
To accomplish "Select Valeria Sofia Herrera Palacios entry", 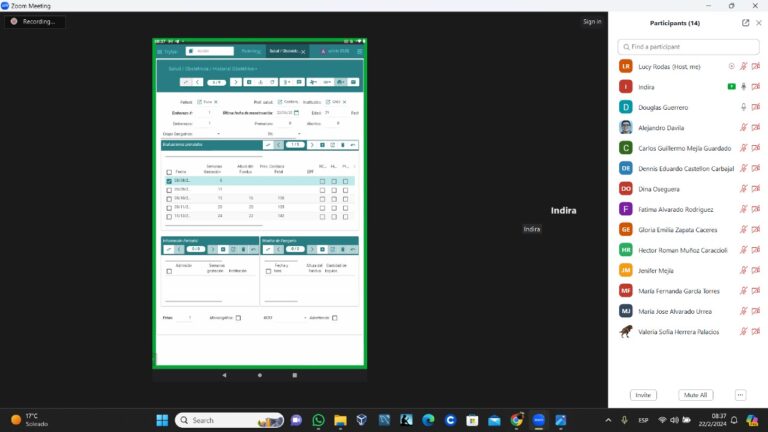I will coord(688,332).
